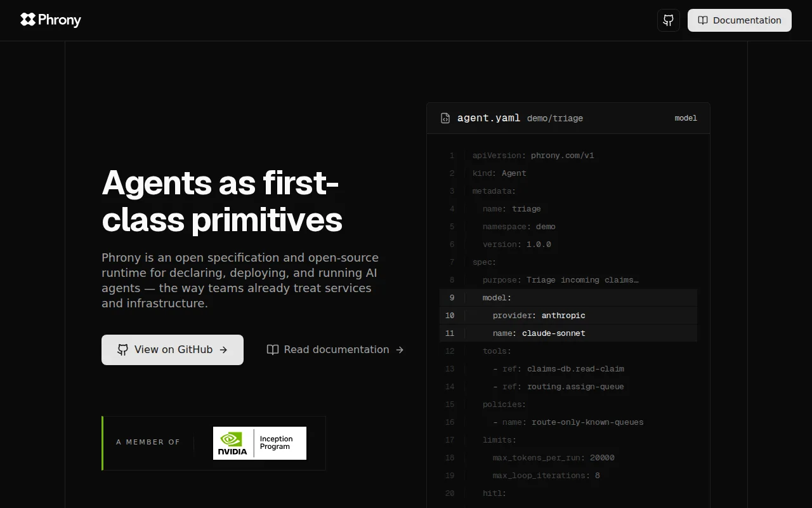Viewport: 812px width, 508px height.
Task: Click the NVIDIA Inception Program badge
Action: 259,443
